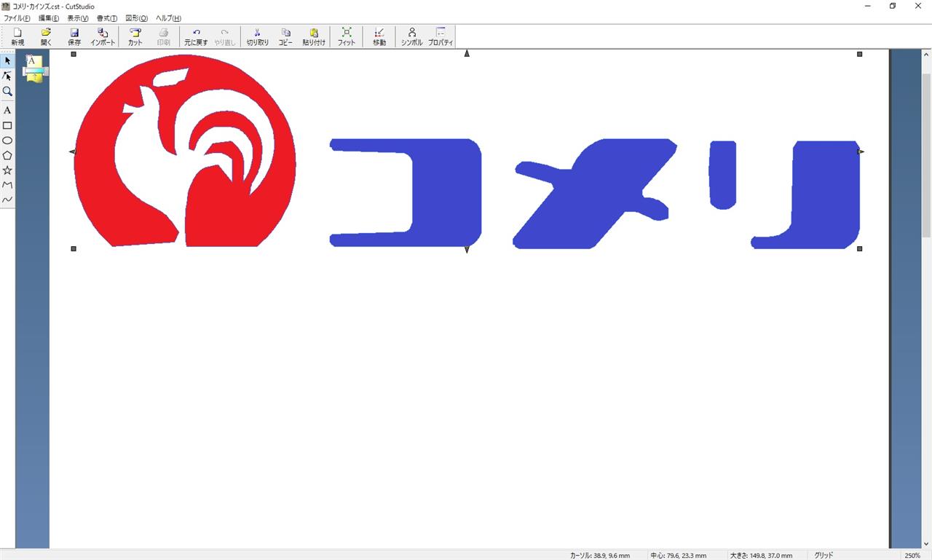The width and height of the screenshot is (932, 560).
Task: Click the right-side arrow handle
Action: (x=861, y=151)
